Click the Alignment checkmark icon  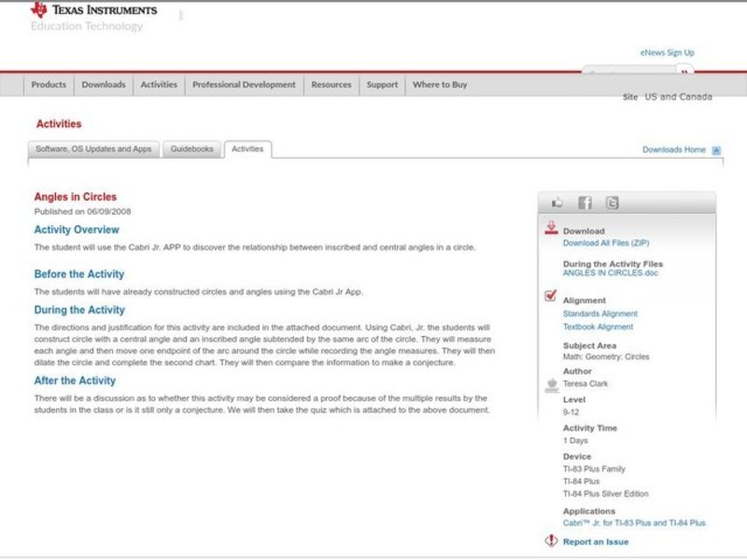point(551,297)
